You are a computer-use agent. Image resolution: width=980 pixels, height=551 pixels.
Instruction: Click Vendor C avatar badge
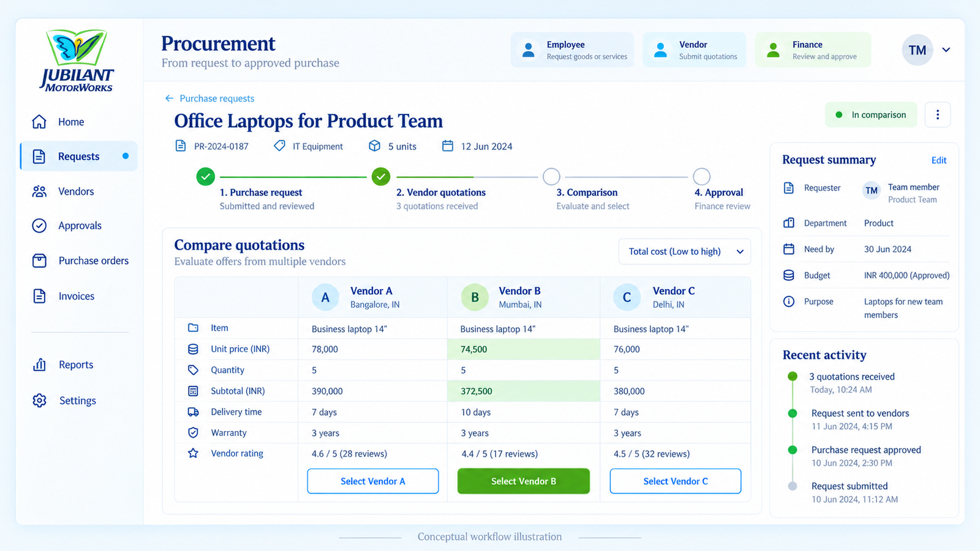(x=627, y=298)
